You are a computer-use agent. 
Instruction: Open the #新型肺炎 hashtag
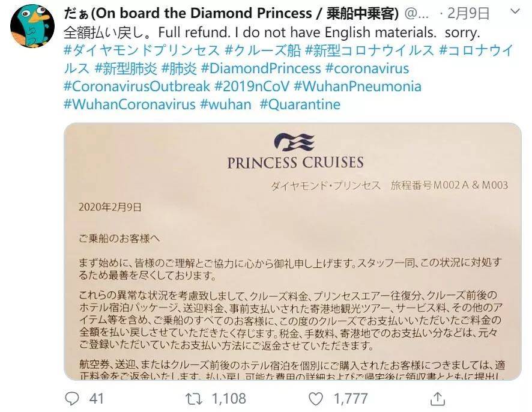coord(126,68)
